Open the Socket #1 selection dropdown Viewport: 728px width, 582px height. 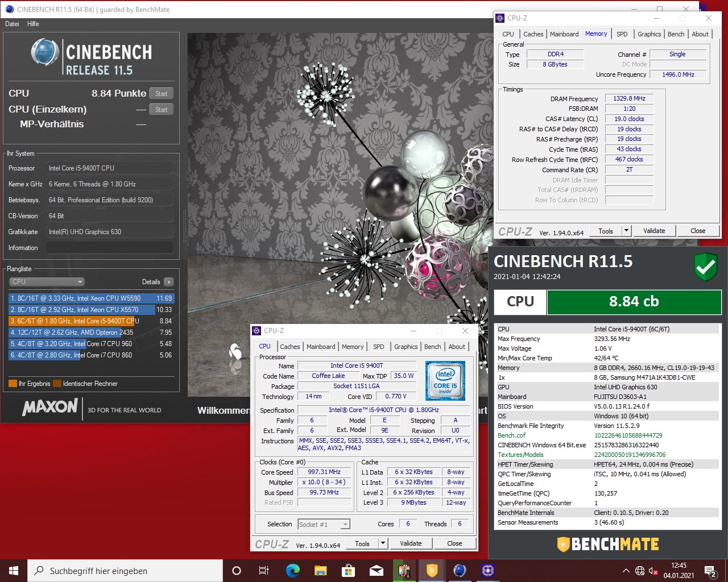click(x=324, y=525)
